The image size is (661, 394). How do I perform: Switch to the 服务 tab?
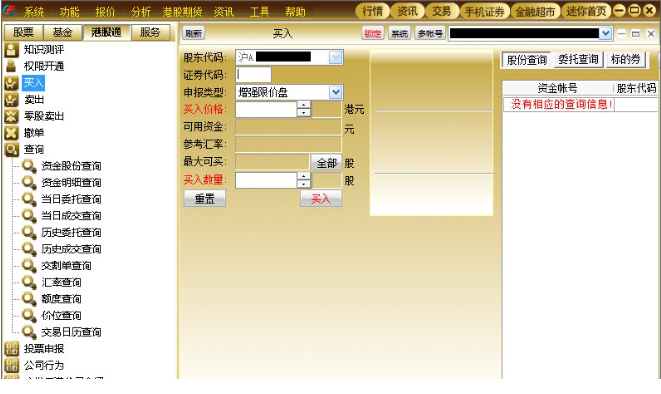pos(150,32)
